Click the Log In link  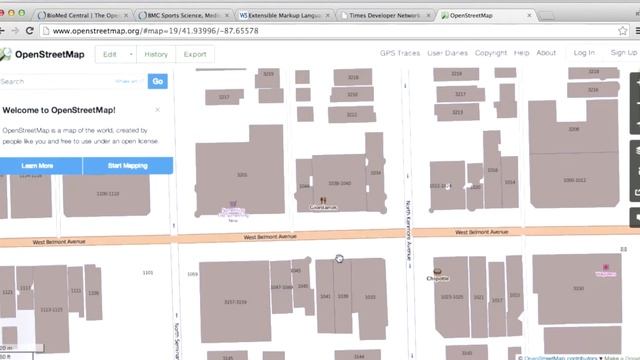click(584, 53)
